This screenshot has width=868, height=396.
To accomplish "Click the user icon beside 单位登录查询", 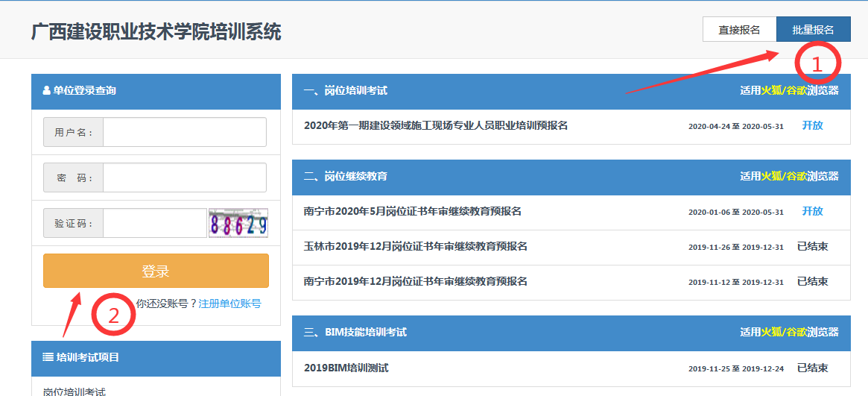I will click(x=47, y=91).
